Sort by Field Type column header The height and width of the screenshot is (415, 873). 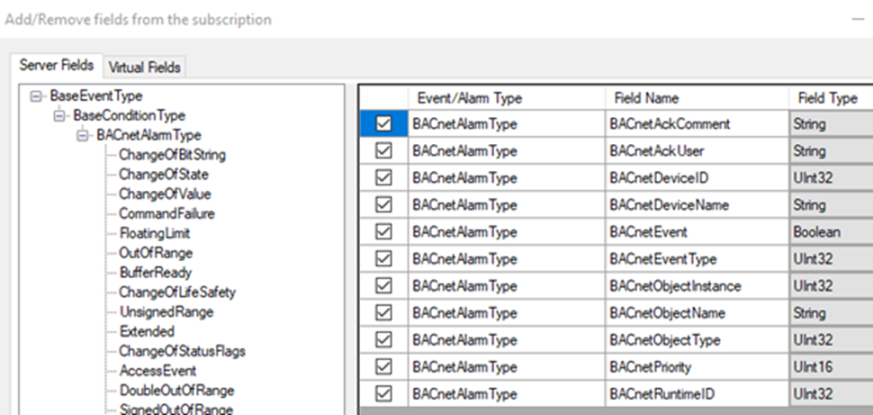coord(831,99)
